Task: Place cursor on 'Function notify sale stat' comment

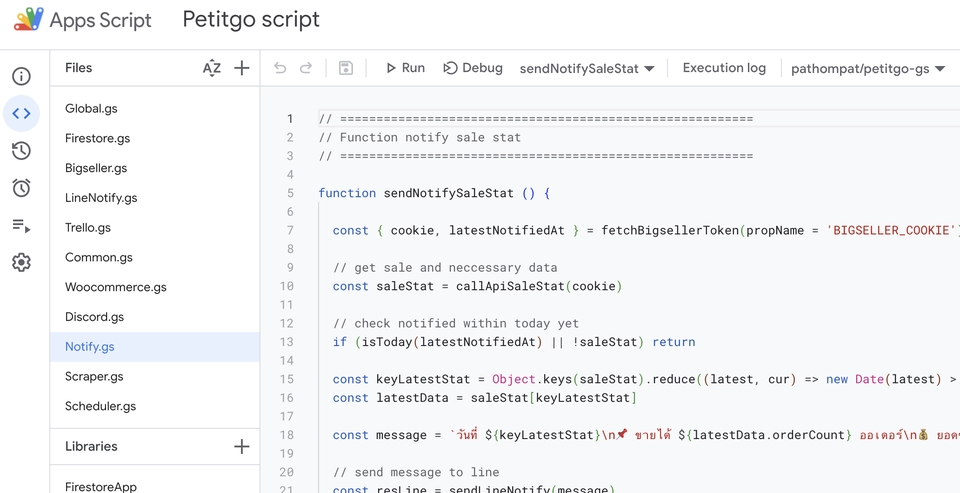Action: tap(430, 137)
